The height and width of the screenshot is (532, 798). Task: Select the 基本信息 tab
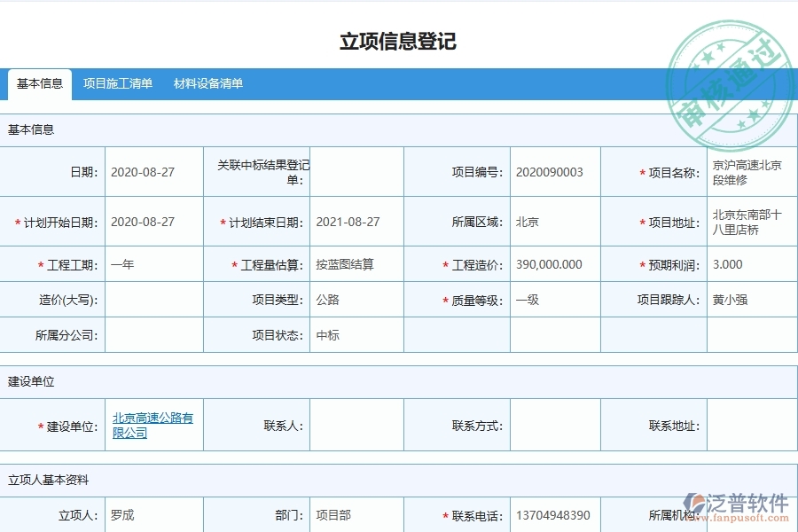click(39, 84)
